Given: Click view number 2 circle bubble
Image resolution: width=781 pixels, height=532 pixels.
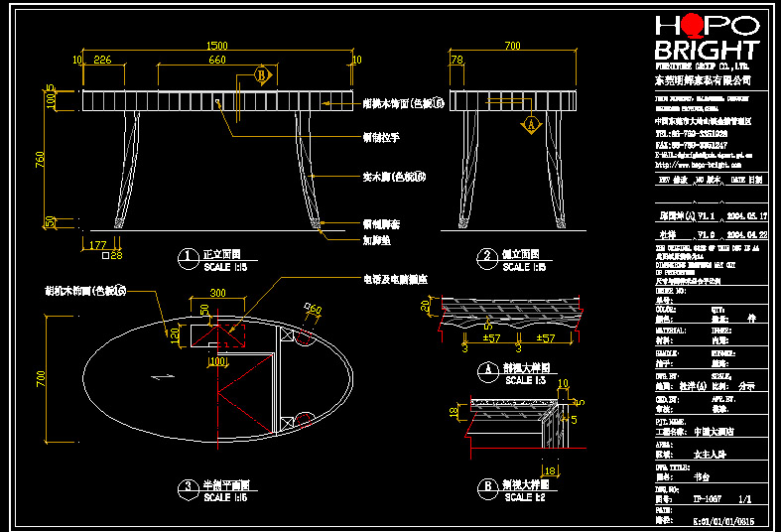Looking at the screenshot, I should (x=487, y=259).
